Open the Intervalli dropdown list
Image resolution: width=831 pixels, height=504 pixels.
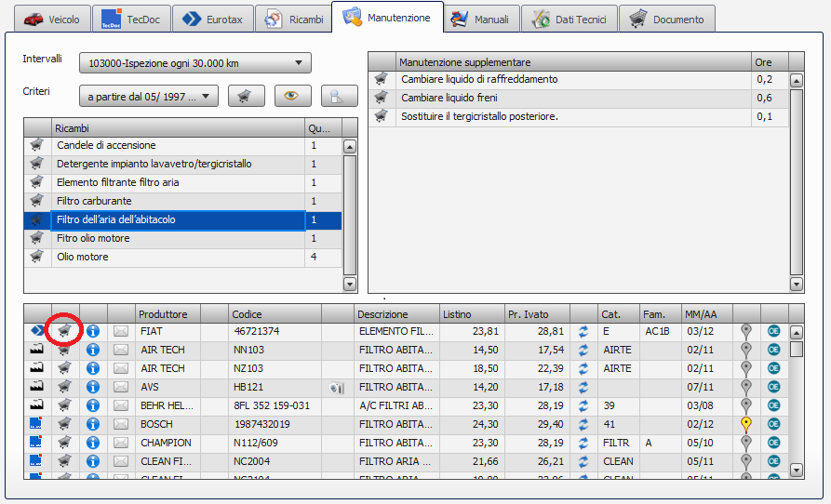click(298, 63)
